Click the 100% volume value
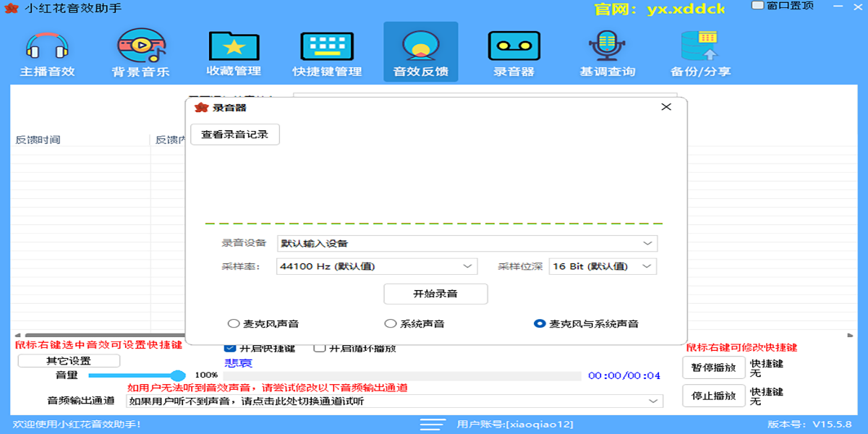This screenshot has height=434, width=868. pos(206,375)
